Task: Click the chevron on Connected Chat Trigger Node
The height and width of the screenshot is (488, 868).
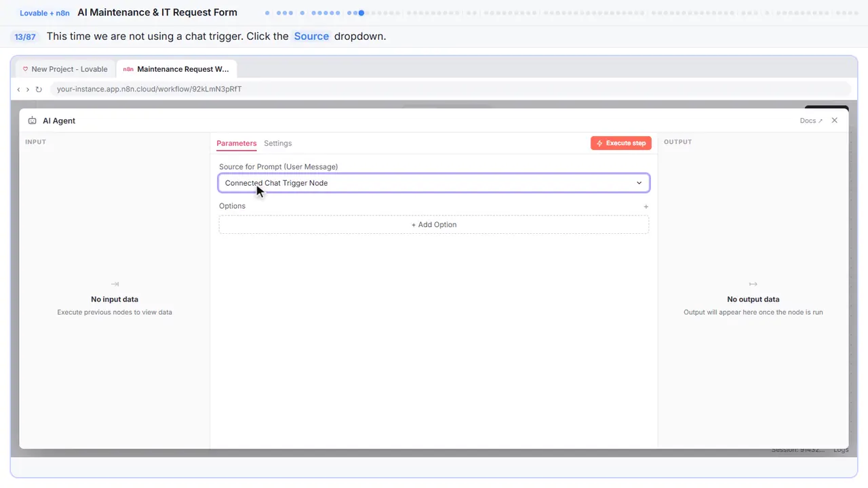Action: pyautogui.click(x=639, y=183)
